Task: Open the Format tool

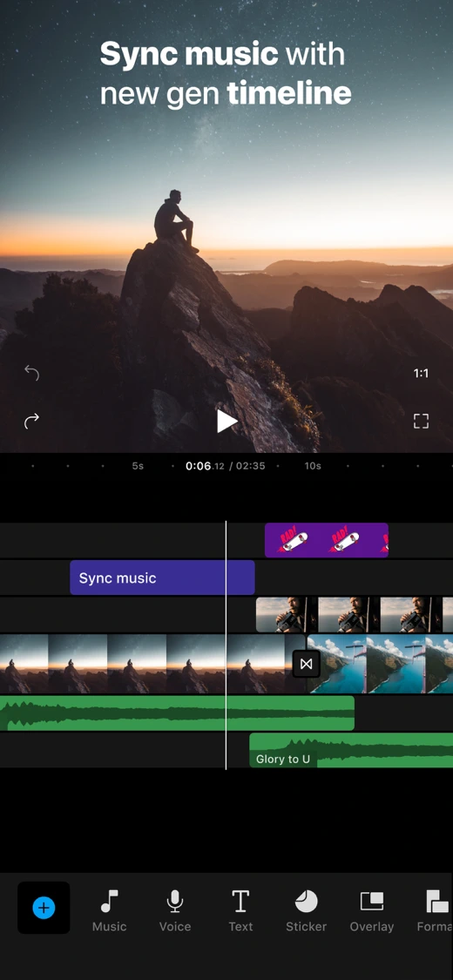Action: 436,911
